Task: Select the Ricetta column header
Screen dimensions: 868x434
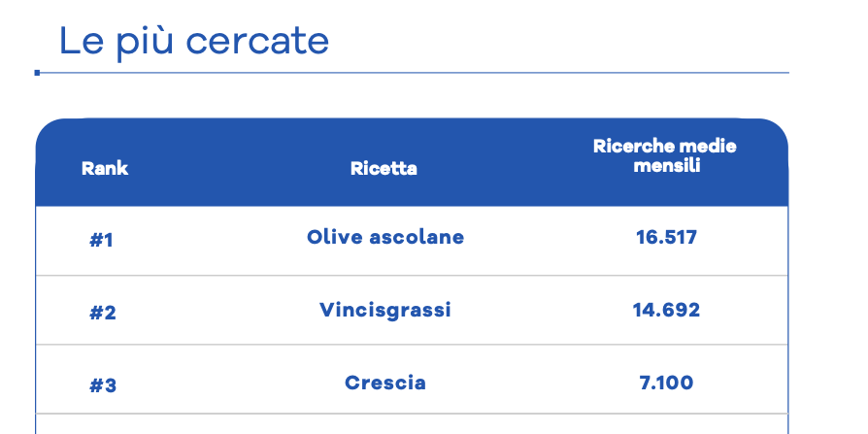Action: click(x=384, y=168)
